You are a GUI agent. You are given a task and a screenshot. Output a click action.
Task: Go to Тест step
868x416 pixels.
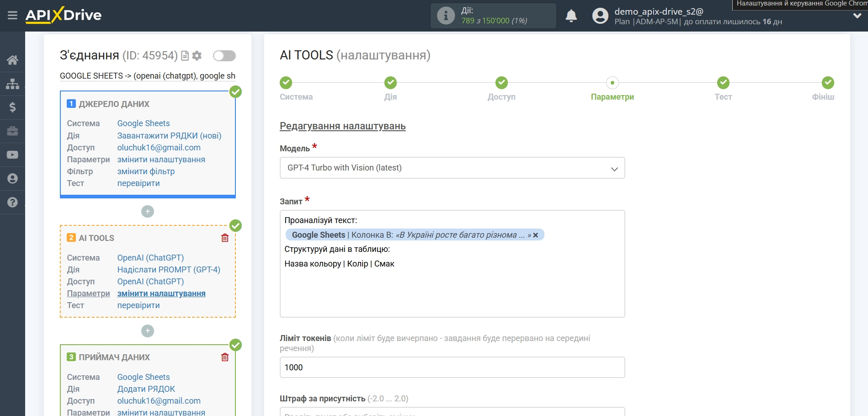pos(723,83)
